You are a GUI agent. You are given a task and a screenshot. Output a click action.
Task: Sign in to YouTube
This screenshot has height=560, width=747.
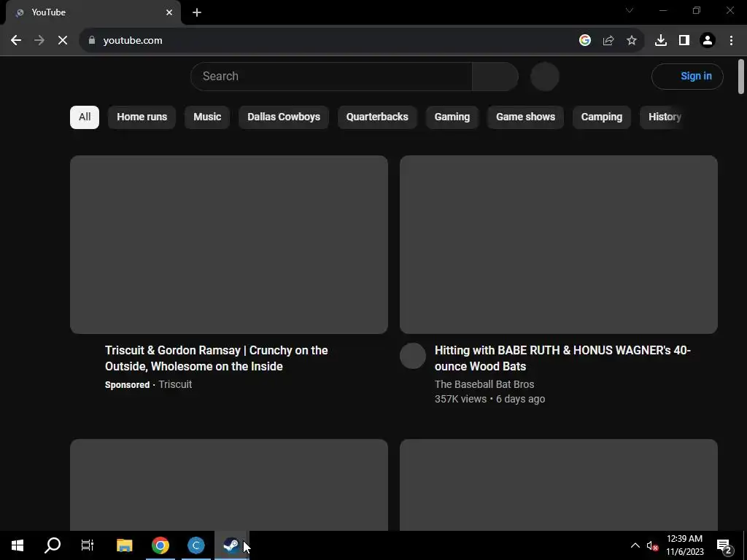[687, 76]
